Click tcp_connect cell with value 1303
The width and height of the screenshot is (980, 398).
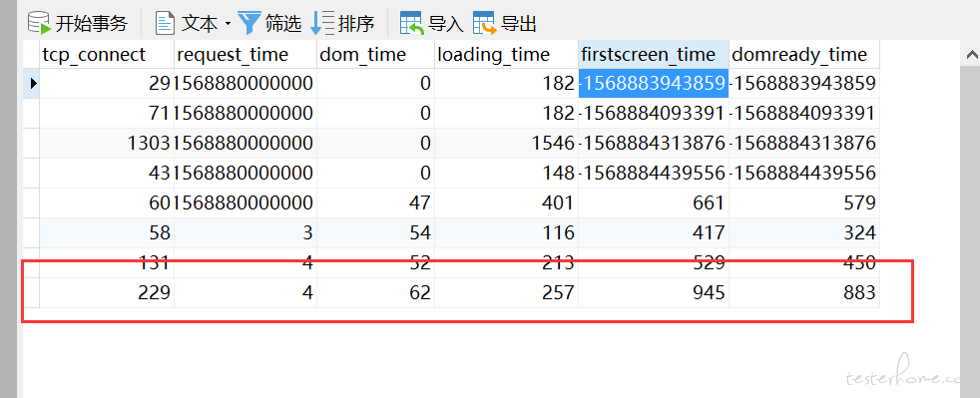click(x=107, y=143)
